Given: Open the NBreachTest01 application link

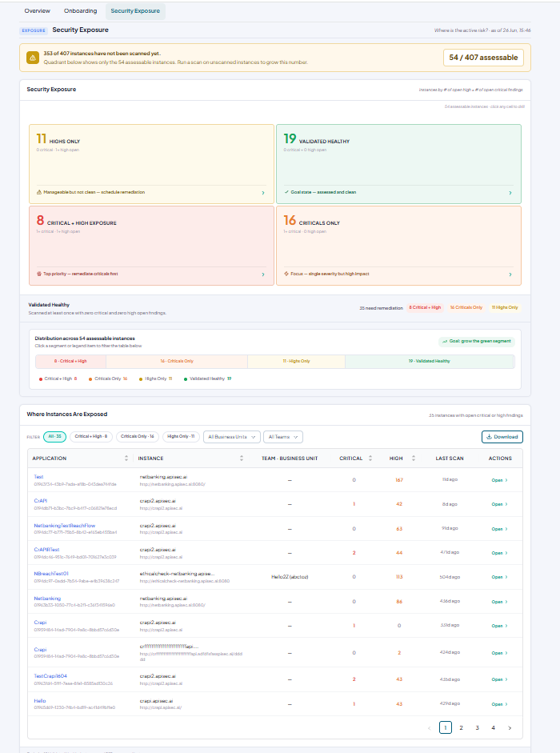Looking at the screenshot, I should [x=51, y=574].
